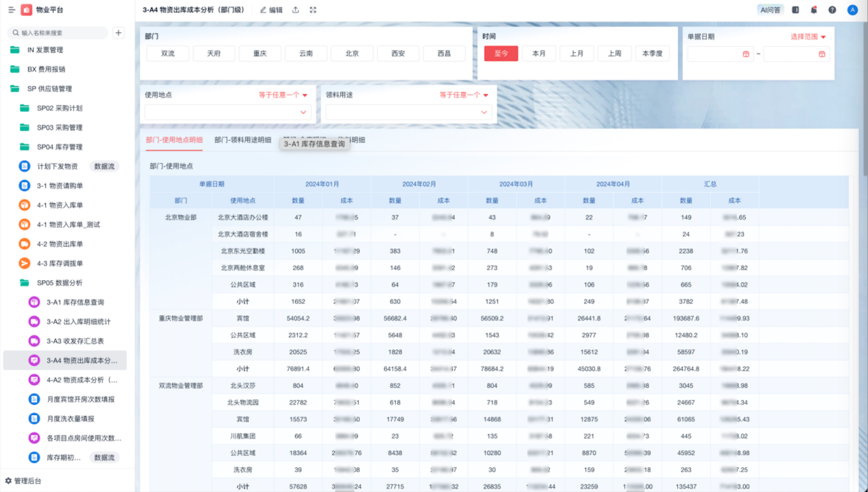Select the 本月 time filter
Image resolution: width=868 pixels, height=492 pixels.
tap(539, 54)
